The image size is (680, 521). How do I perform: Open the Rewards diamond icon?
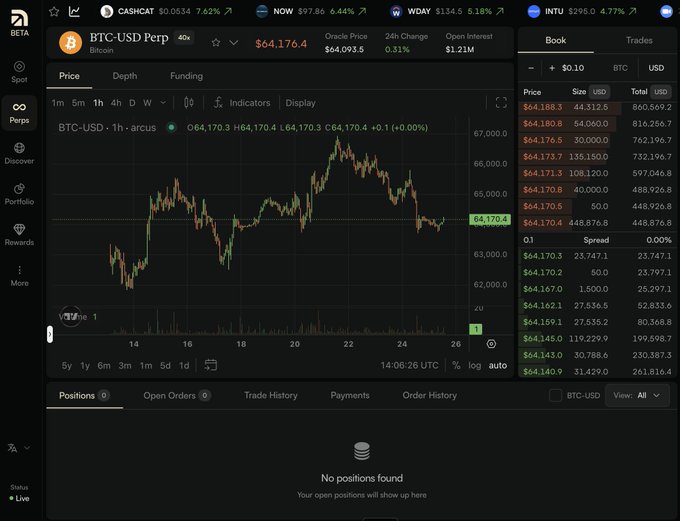[19, 229]
